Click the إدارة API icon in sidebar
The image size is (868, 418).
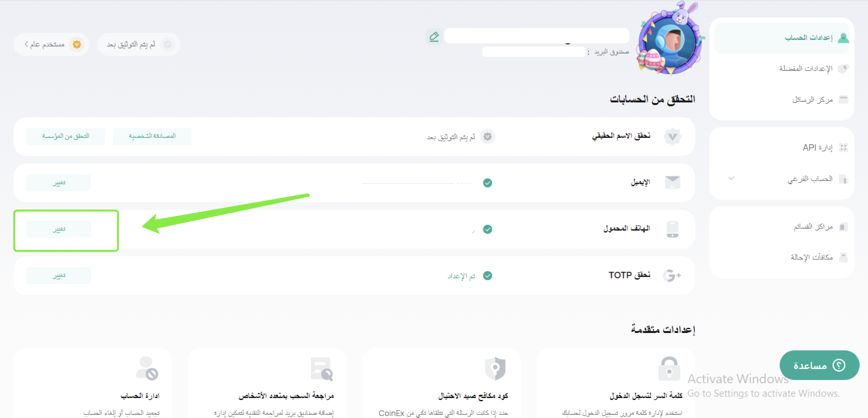click(843, 147)
